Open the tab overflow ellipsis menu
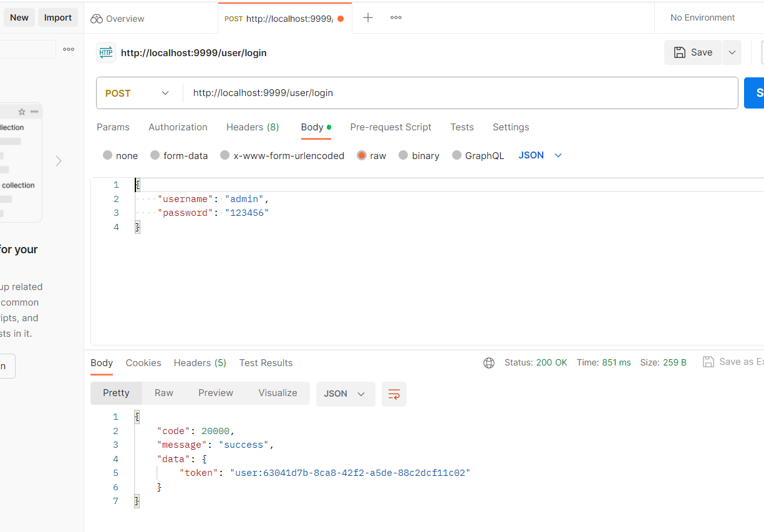Image resolution: width=764 pixels, height=532 pixels. (x=396, y=18)
